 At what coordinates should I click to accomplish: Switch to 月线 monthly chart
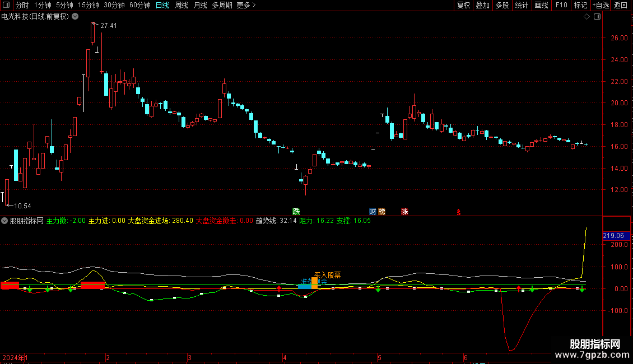point(200,5)
